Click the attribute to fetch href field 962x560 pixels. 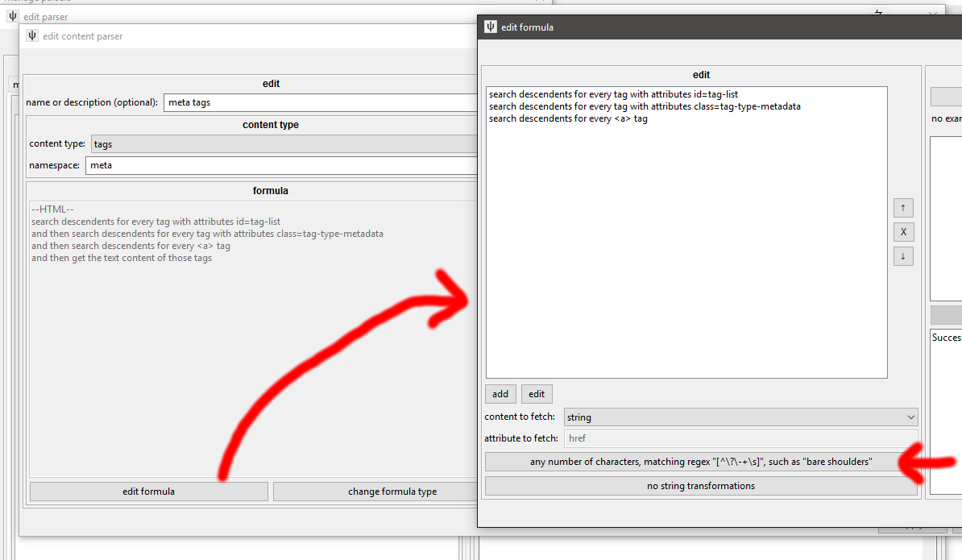tap(740, 438)
